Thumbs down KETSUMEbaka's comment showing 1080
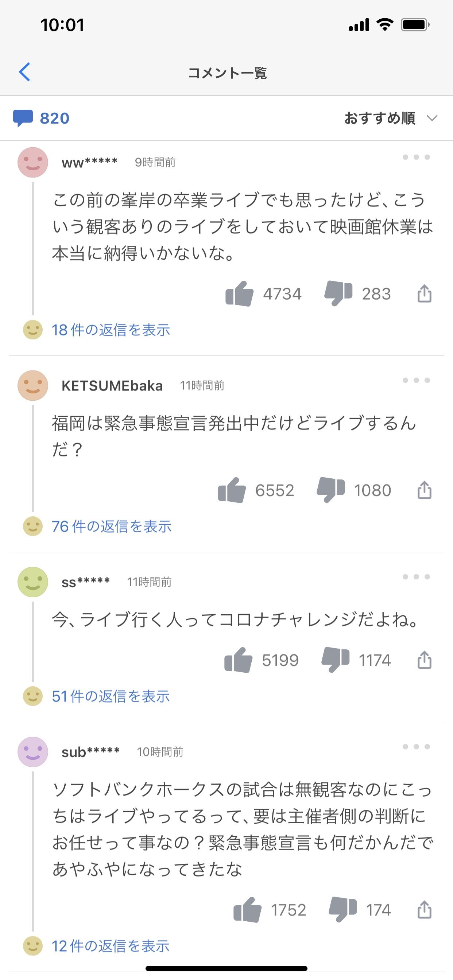This screenshot has width=453, height=980. pos(330,490)
